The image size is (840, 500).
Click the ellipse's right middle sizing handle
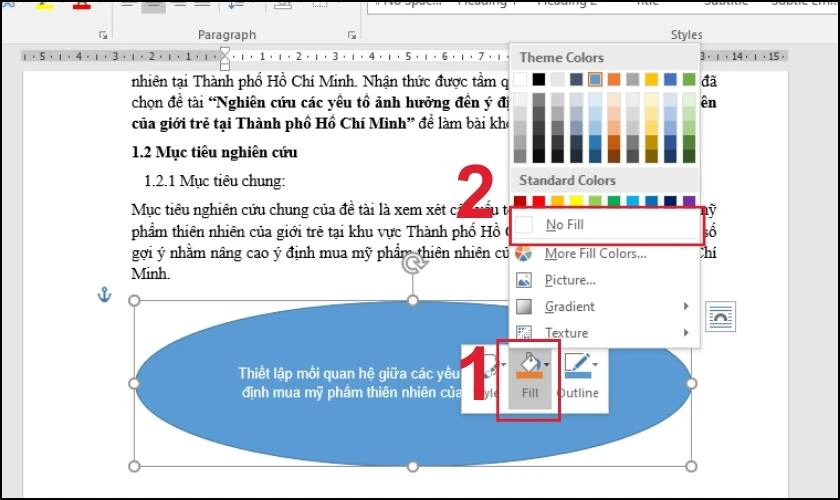pyautogui.click(x=692, y=384)
